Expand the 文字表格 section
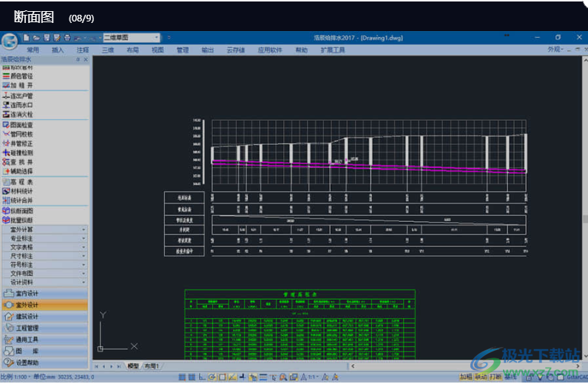This screenshot has width=588, height=384. tap(44, 247)
